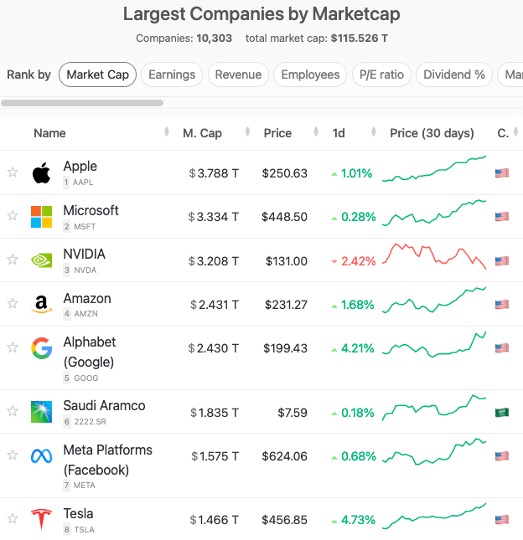Click the NVIDIA green eye logo
This screenshot has width=523, height=540.
(41, 260)
